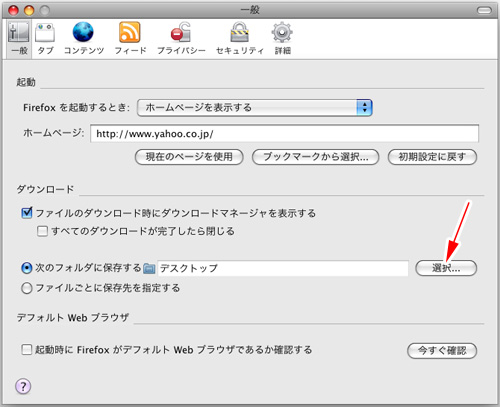This screenshot has height=407, width=500.
Task: Open the プライバシー padlock icon pane
Action: point(181,38)
